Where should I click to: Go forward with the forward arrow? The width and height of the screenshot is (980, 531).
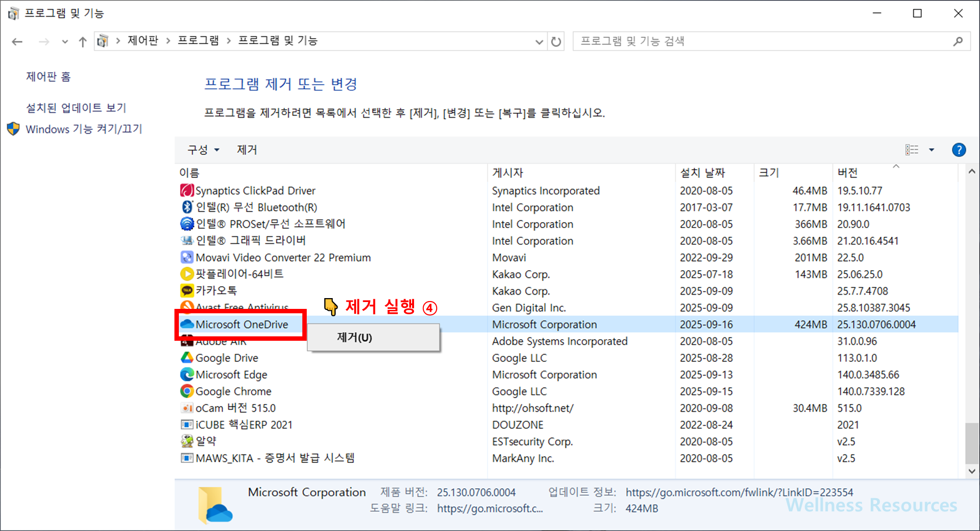(x=44, y=42)
